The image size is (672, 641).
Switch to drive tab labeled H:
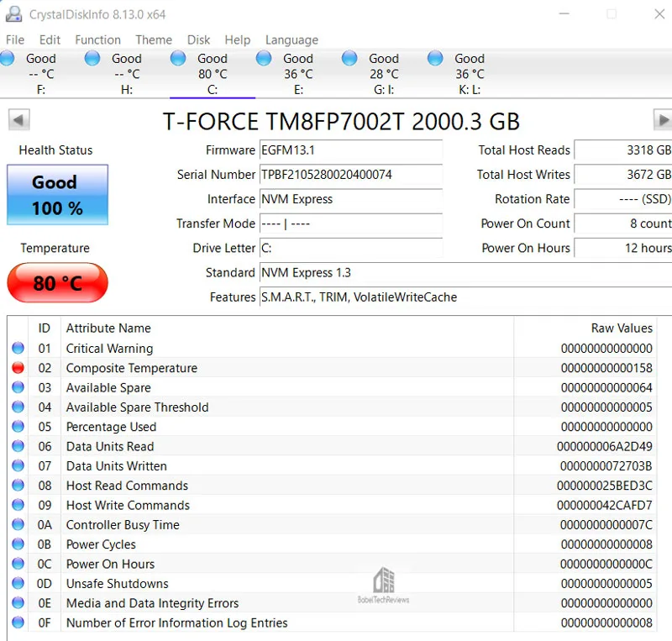pyautogui.click(x=127, y=74)
